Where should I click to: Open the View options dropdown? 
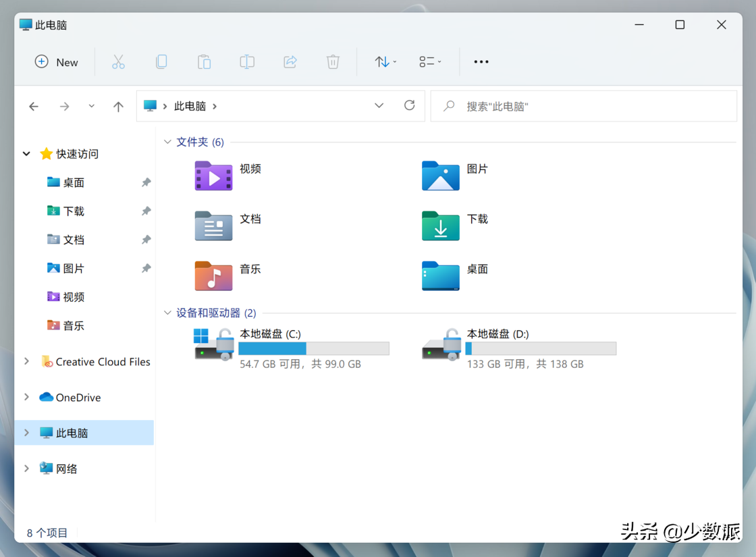coord(430,61)
